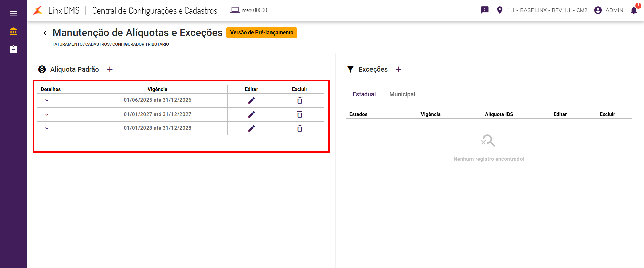The width and height of the screenshot is (644, 268).
Task: Edit the 01/01/2027 até 31/12/2027 row
Action: (251, 115)
